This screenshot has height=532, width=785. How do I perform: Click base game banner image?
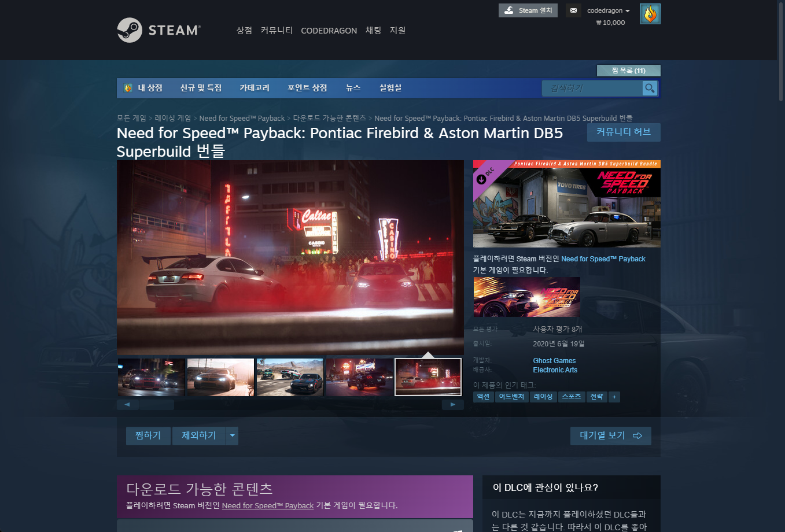point(527,297)
